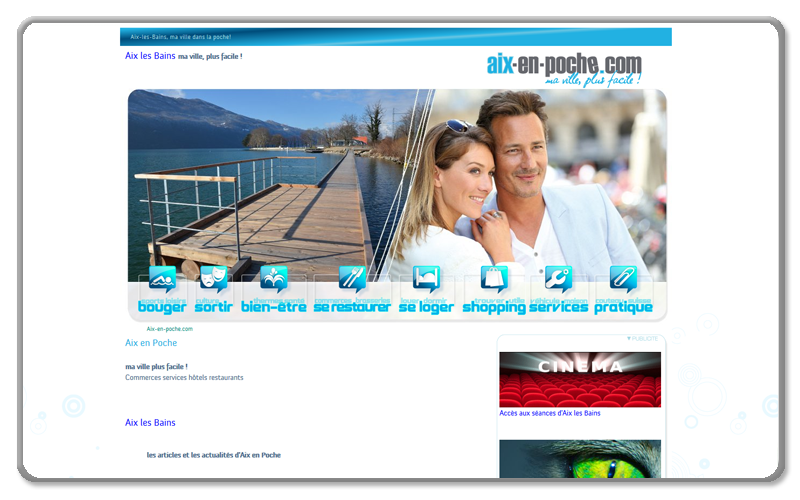Follow the Aix les Bains header link
The image size is (800, 500).
pyautogui.click(x=150, y=56)
